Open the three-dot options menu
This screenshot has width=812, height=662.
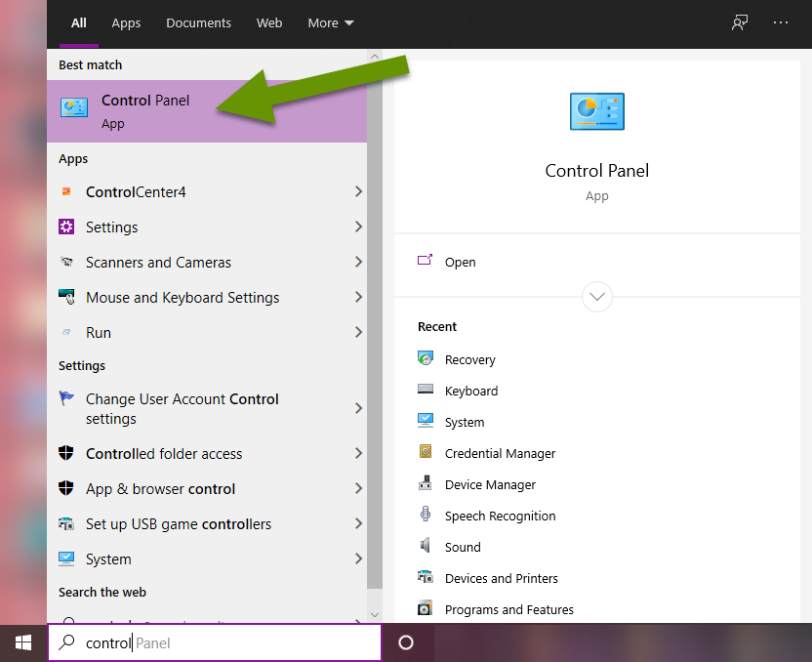tap(781, 22)
